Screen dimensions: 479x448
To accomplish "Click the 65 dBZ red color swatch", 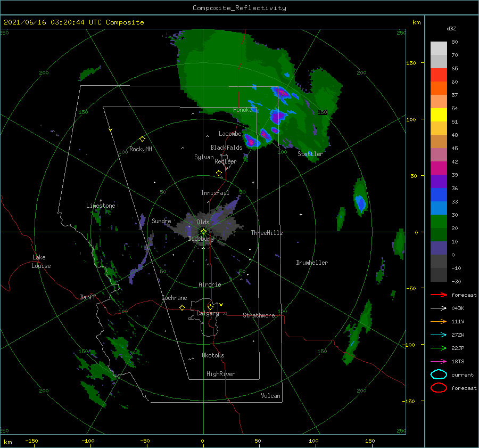I will pos(439,75).
